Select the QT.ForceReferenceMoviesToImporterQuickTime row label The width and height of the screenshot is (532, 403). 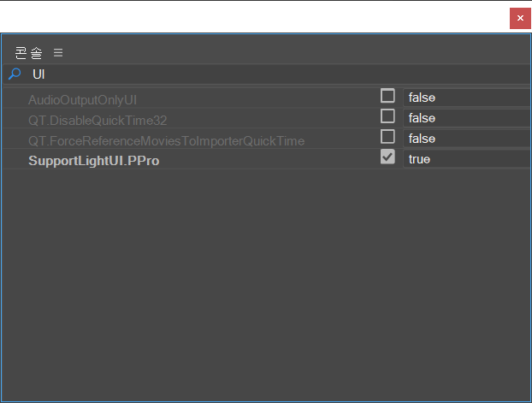[166, 141]
